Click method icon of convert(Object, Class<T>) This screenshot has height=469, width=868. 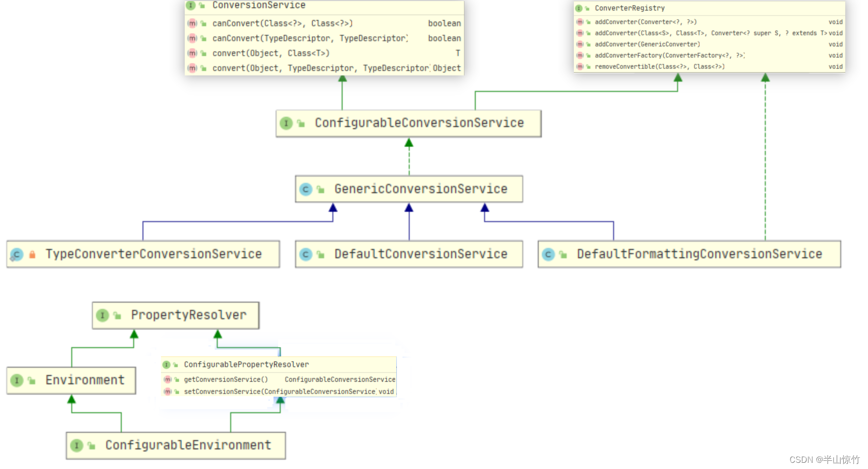(x=192, y=53)
